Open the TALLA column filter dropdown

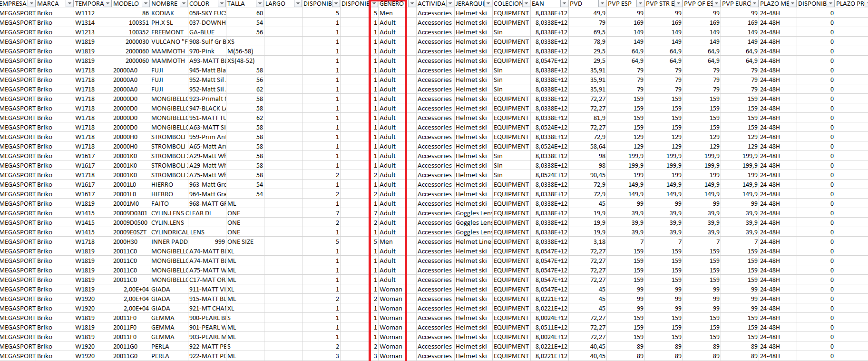click(260, 3)
